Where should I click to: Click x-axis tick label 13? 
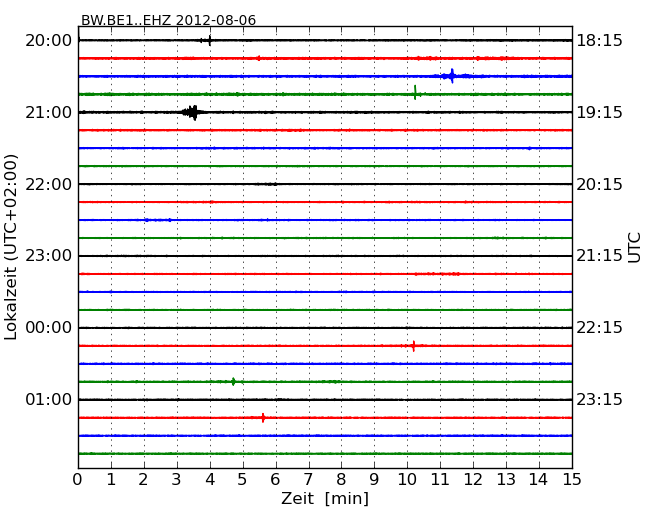[x=506, y=479]
